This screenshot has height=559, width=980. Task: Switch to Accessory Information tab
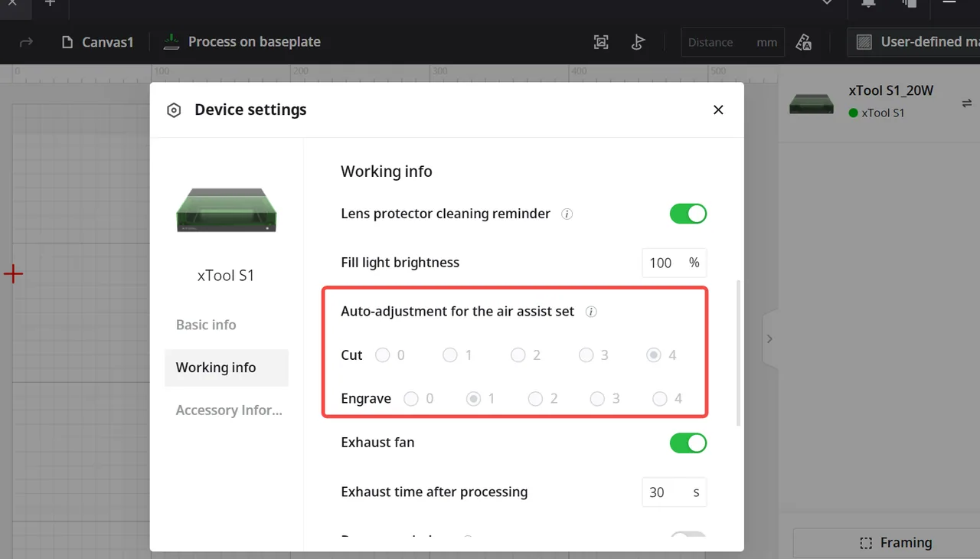(x=229, y=410)
